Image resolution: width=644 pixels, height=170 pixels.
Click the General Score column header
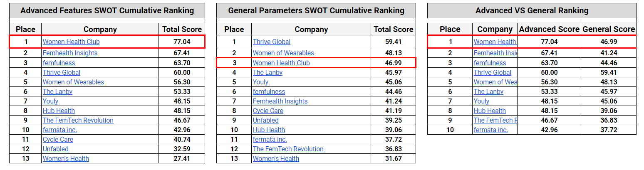(609, 29)
